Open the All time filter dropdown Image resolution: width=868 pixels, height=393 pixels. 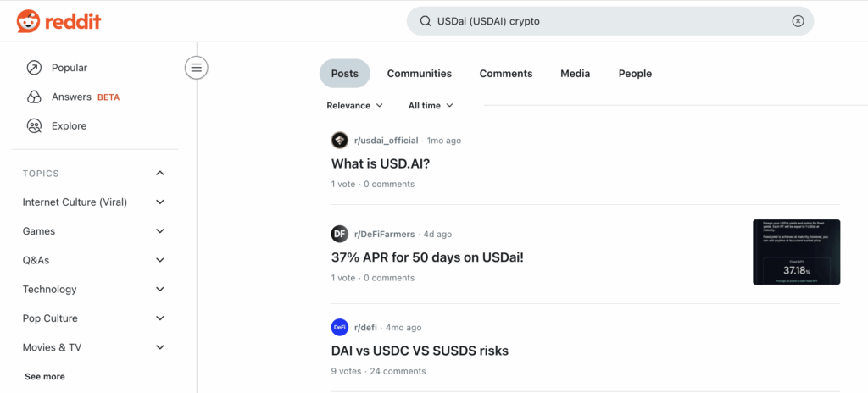430,106
